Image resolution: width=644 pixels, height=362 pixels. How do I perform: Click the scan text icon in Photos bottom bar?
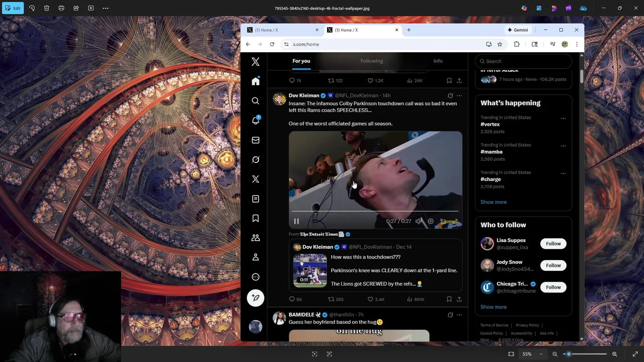(330, 354)
